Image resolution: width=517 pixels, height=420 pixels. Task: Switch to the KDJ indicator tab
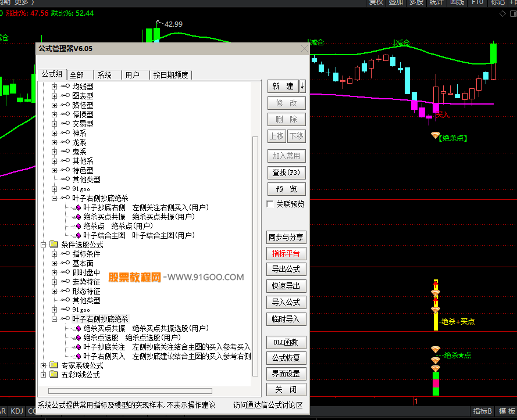[x=17, y=411]
